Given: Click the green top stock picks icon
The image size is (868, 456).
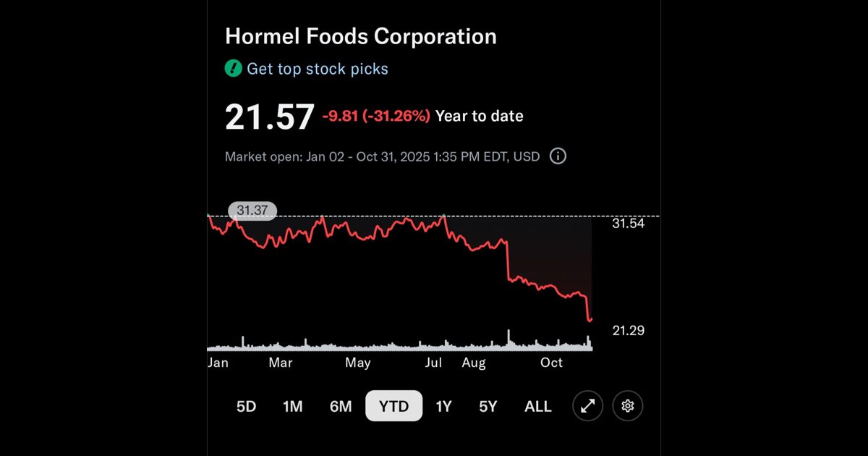Looking at the screenshot, I should [233, 69].
